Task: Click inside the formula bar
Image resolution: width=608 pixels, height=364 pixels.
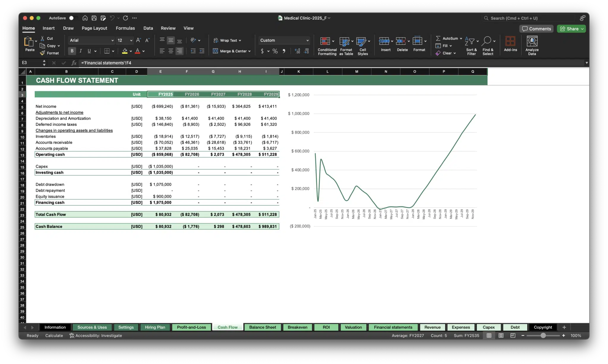Action: point(208,63)
